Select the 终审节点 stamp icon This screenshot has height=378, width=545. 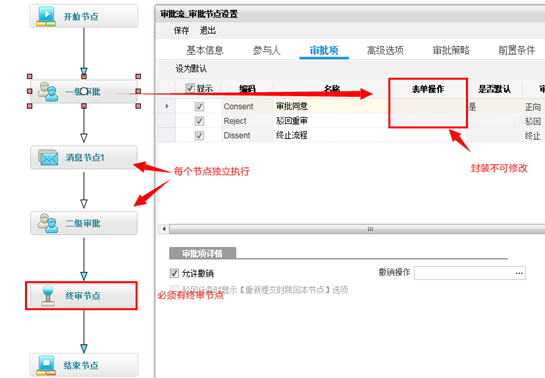pos(48,296)
